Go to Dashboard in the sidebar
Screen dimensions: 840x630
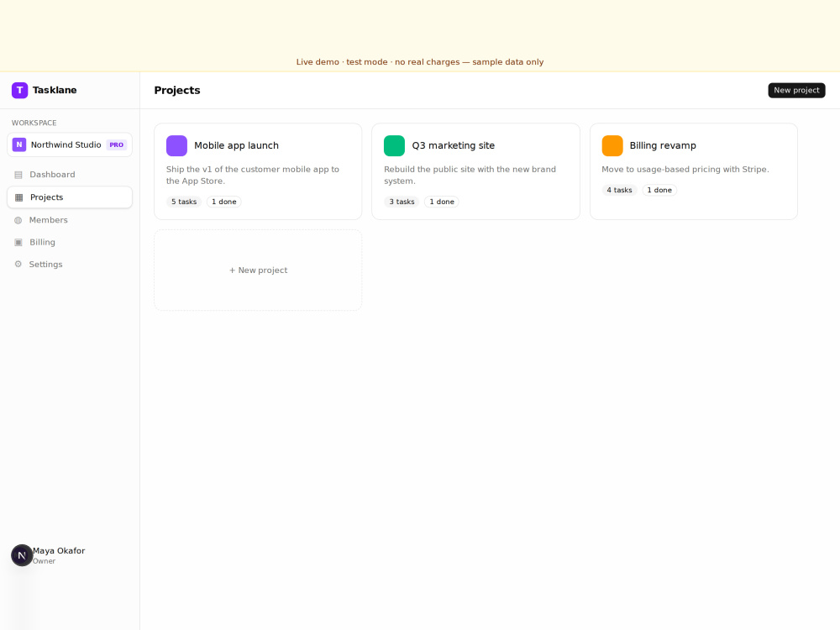pyautogui.click(x=70, y=175)
